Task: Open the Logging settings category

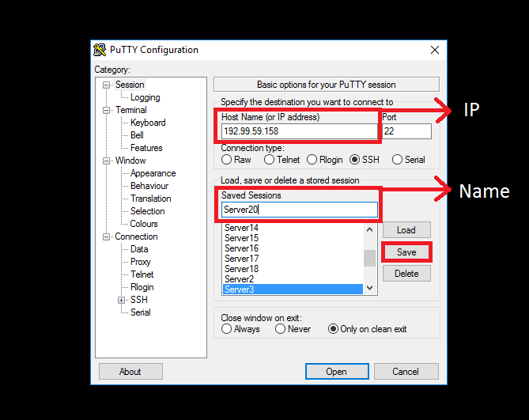Action: [145, 97]
